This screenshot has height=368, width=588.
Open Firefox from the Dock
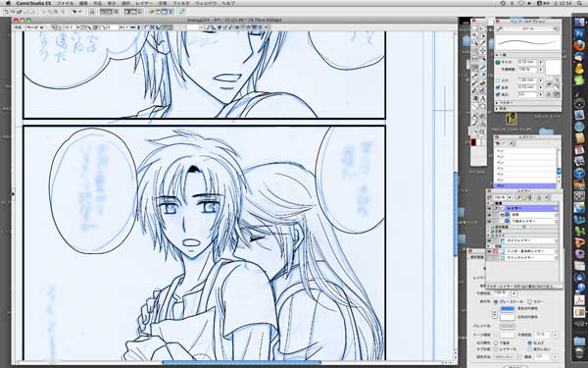click(579, 45)
